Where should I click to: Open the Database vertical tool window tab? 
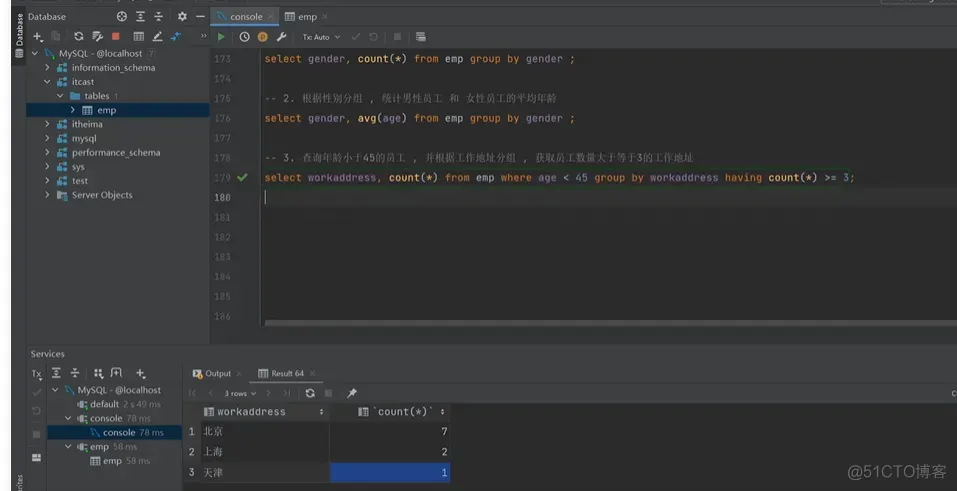[x=19, y=35]
